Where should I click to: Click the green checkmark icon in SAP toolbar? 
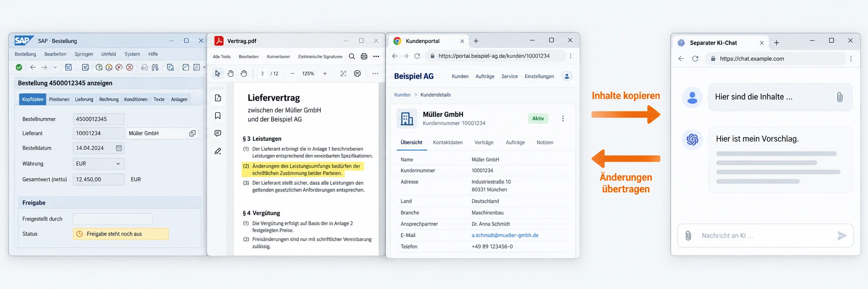(19, 67)
